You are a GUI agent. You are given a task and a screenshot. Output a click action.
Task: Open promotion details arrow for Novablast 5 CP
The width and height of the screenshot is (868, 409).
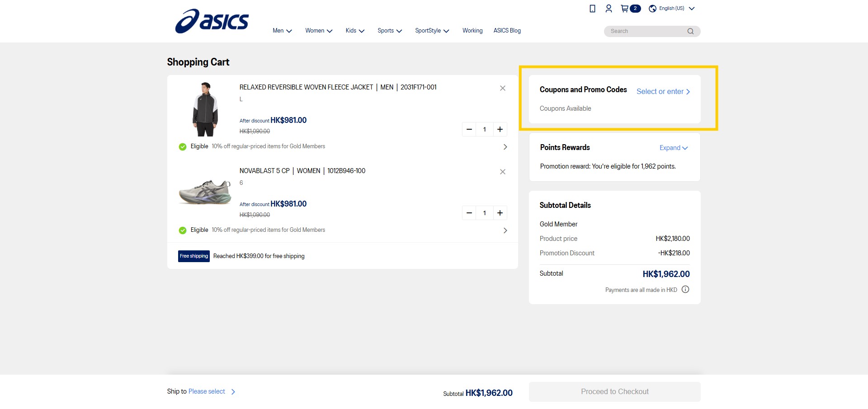(505, 230)
